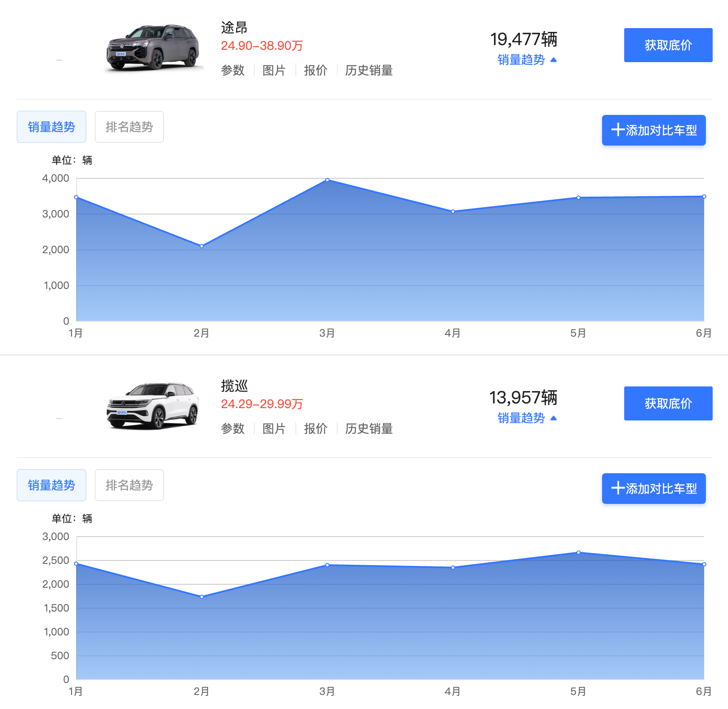The image size is (728, 709).
Task: View 途昂 报价 link
Action: coord(315,70)
